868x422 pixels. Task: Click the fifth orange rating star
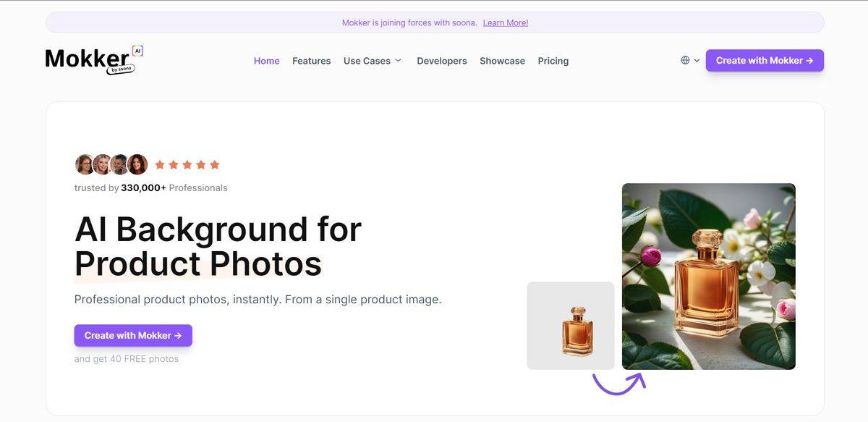215,165
